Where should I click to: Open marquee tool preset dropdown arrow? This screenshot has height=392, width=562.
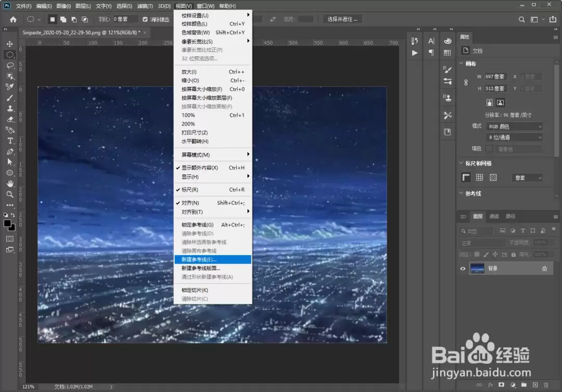pos(39,19)
